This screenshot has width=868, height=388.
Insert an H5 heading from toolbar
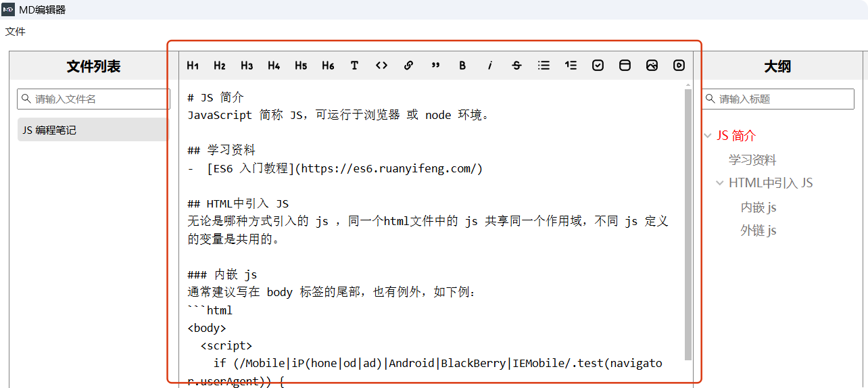pyautogui.click(x=301, y=66)
